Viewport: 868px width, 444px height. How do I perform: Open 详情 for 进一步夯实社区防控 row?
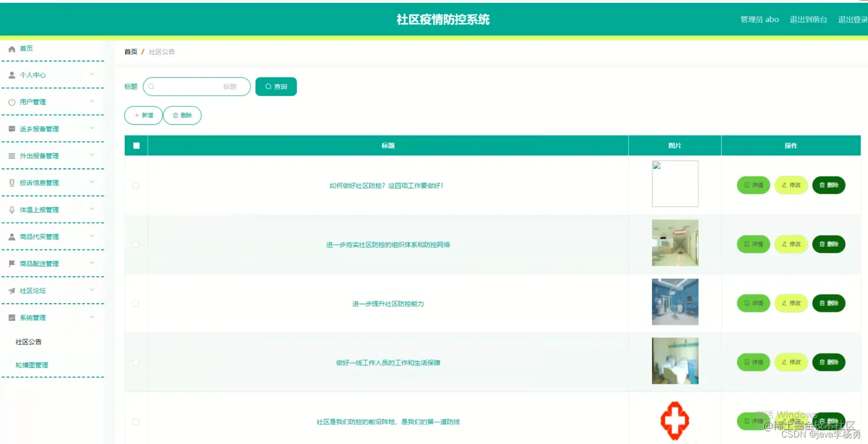(x=753, y=244)
